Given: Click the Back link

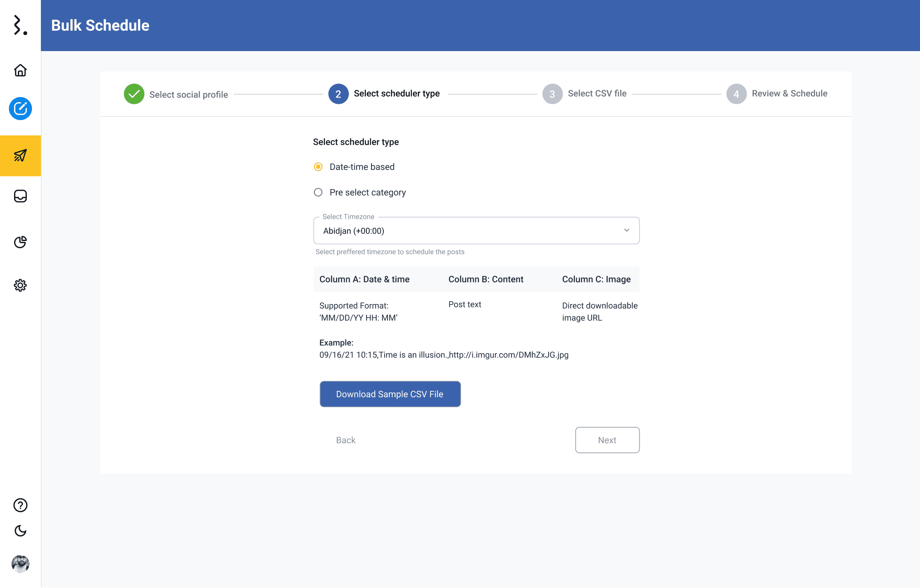Looking at the screenshot, I should pyautogui.click(x=345, y=440).
